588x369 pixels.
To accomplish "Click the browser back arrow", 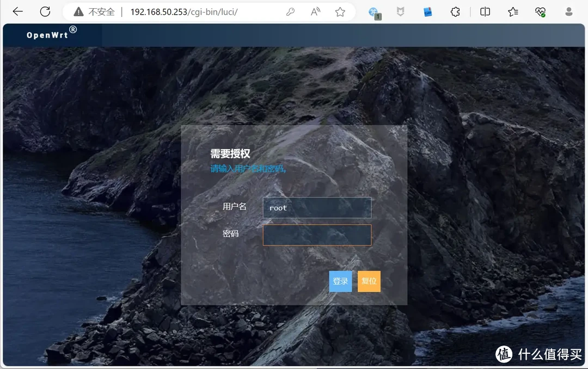I will 17,11.
